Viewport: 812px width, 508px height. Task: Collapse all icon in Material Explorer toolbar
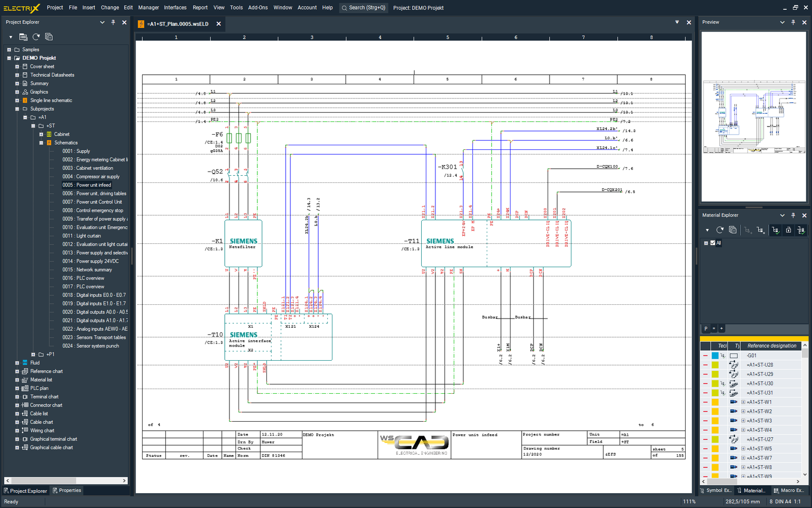coord(732,230)
